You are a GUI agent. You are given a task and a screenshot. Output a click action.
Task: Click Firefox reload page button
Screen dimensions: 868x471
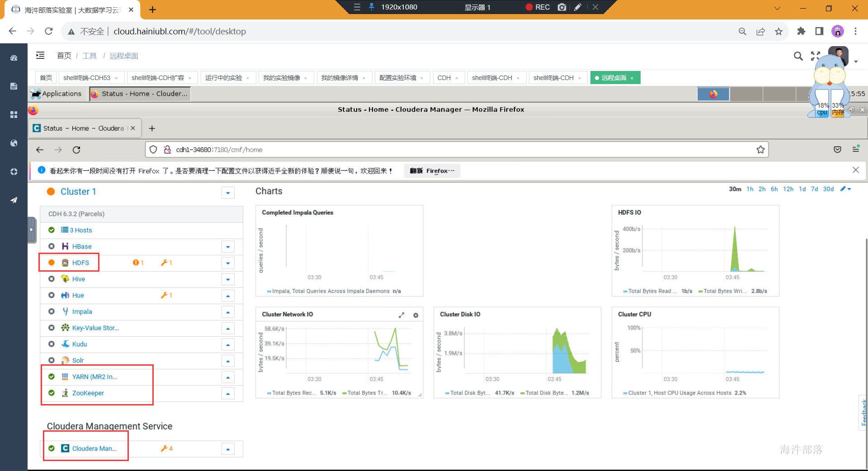[x=76, y=150]
